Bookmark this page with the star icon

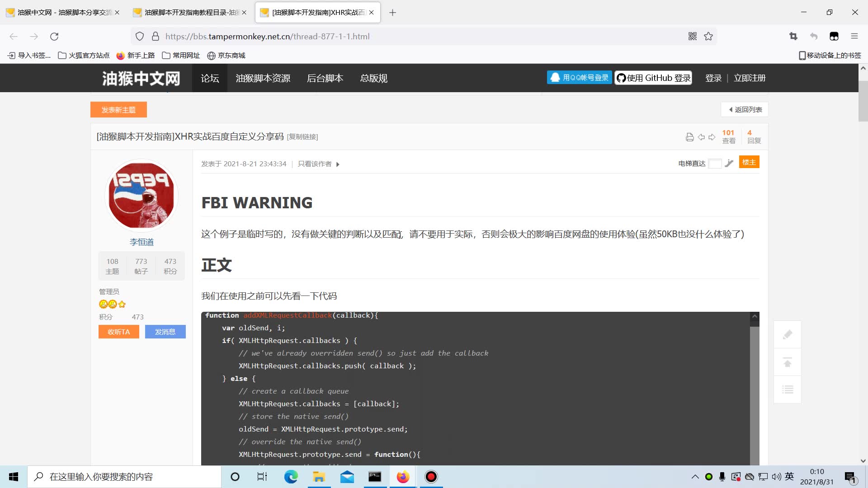pos(708,37)
